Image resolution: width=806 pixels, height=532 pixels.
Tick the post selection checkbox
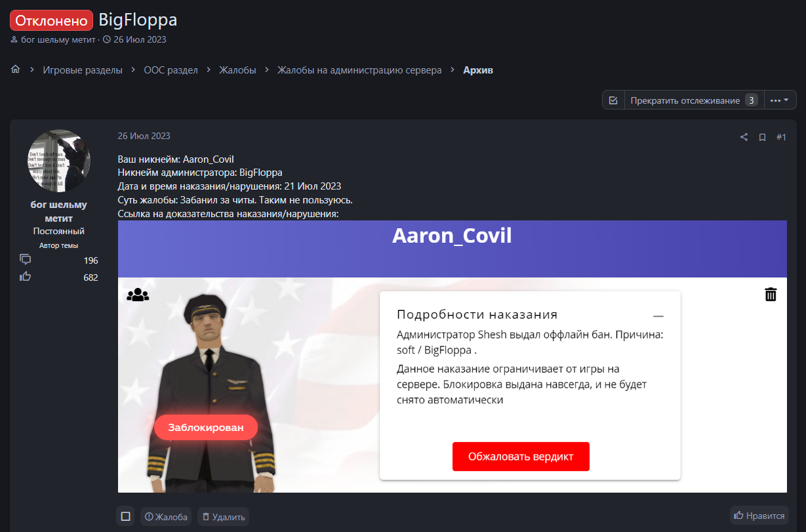point(125,516)
